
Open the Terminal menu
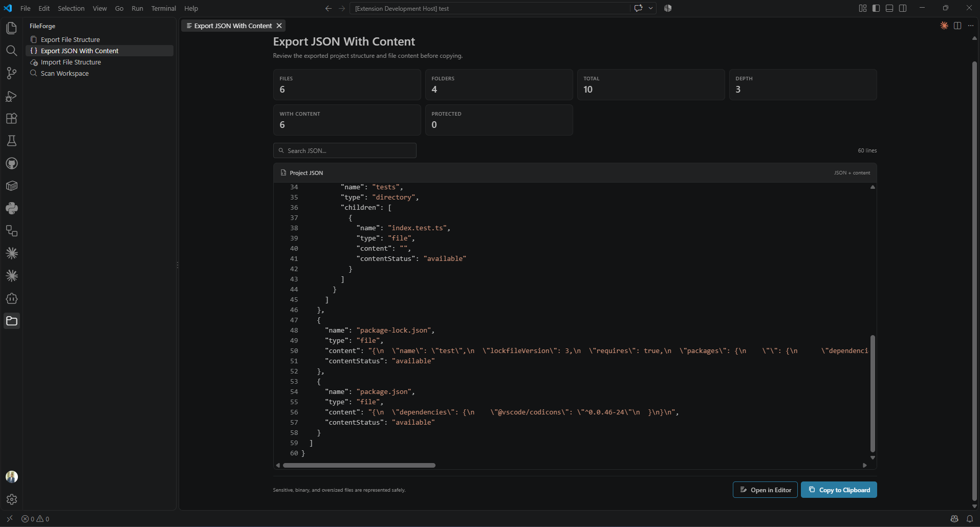point(164,8)
